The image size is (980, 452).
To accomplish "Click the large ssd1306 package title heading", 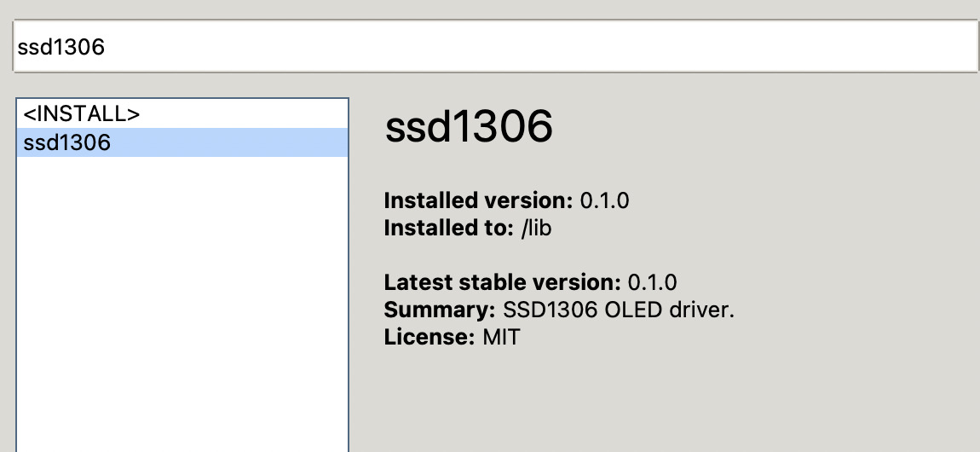I will (x=469, y=128).
